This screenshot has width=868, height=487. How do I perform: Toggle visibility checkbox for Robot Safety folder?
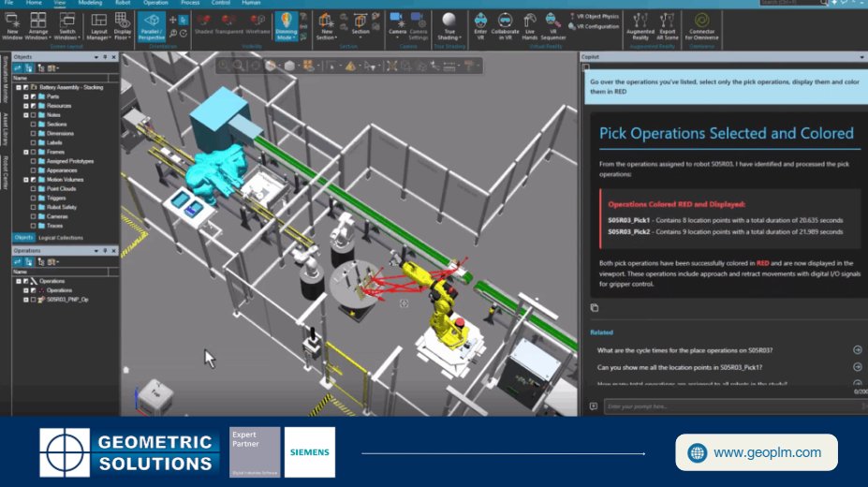click(33, 207)
